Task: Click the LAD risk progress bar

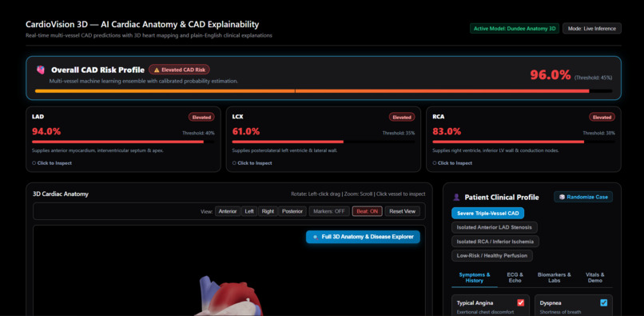Action: coord(123,142)
